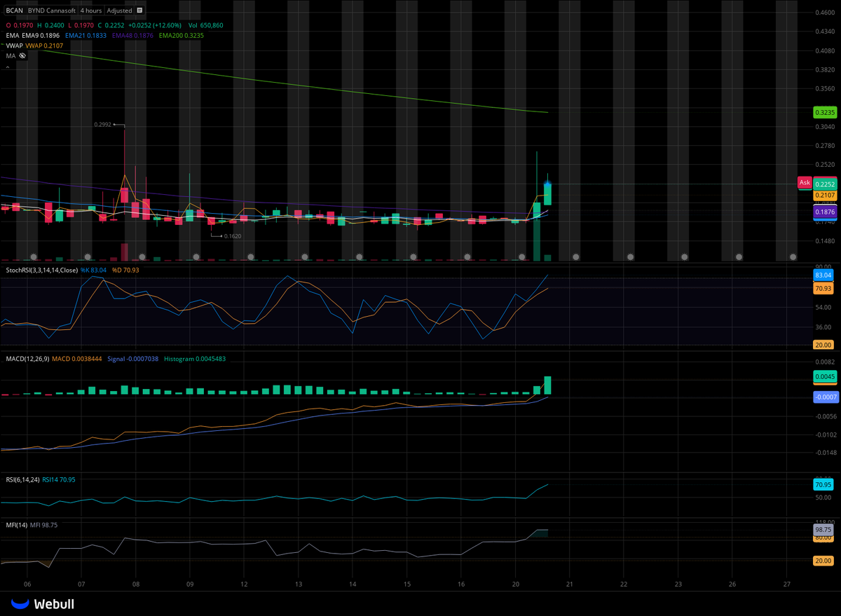The image size is (841, 616).
Task: Click the MACD 0.0038444 legend value
Action: 77,358
